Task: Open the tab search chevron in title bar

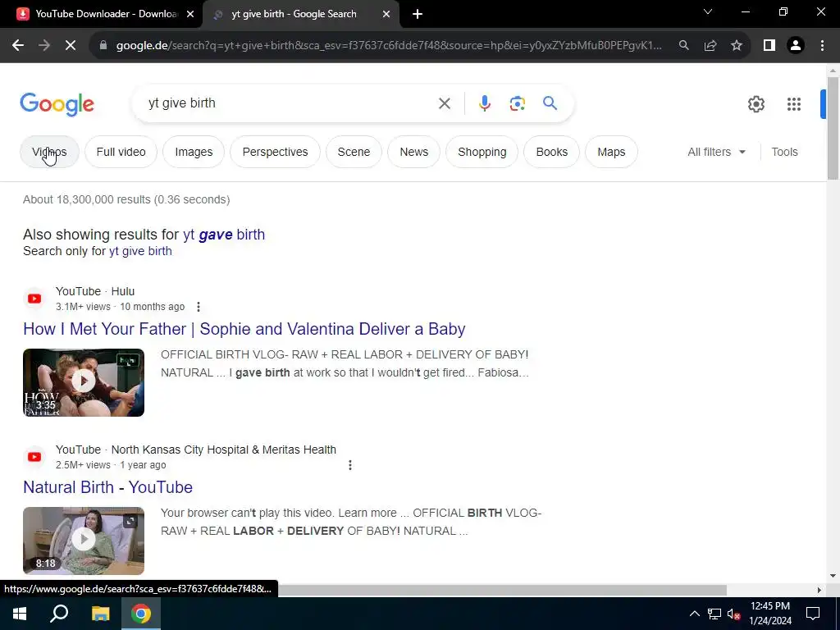Action: pyautogui.click(x=708, y=11)
